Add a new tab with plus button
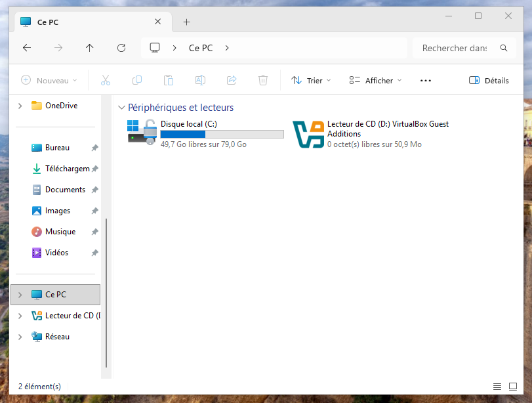Viewport: 532px width, 403px height. coord(186,22)
